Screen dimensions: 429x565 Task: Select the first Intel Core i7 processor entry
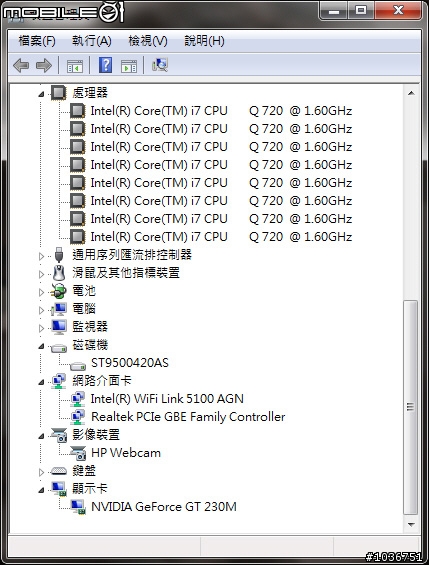click(x=221, y=111)
